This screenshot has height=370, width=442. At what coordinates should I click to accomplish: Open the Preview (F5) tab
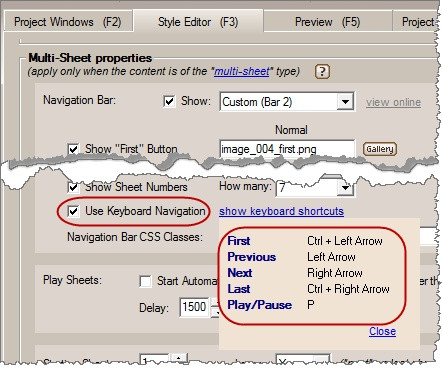click(328, 22)
